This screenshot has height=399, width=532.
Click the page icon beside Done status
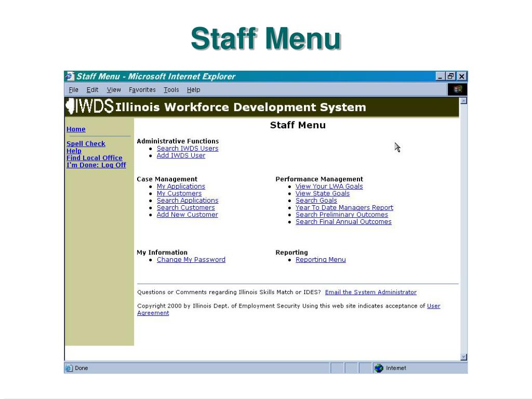coord(69,368)
